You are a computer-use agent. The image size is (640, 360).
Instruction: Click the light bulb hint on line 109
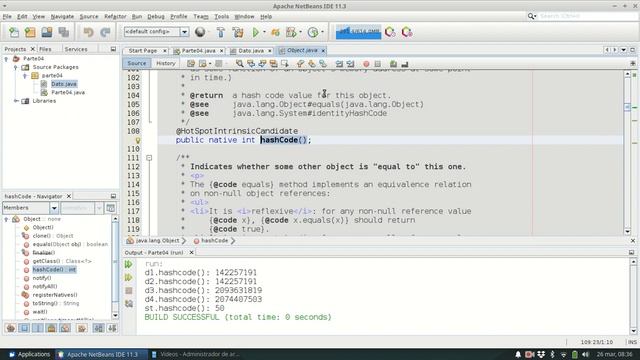tap(138, 140)
